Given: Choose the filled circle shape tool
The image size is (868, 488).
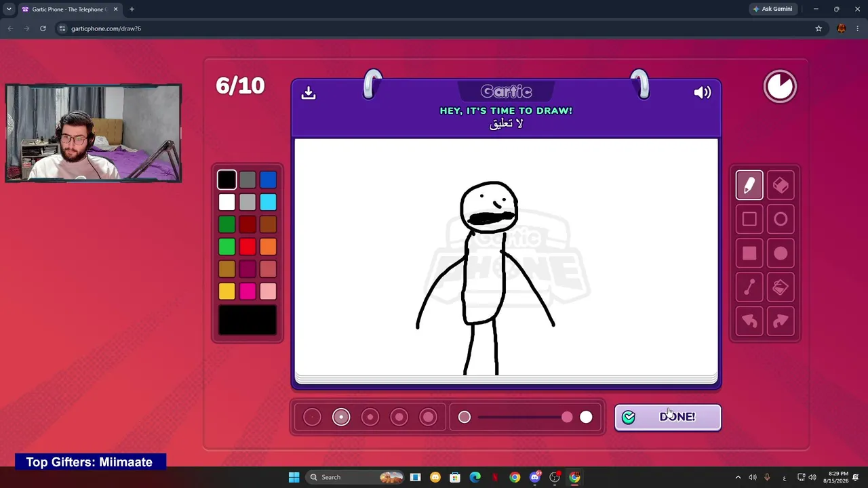Looking at the screenshot, I should (781, 253).
